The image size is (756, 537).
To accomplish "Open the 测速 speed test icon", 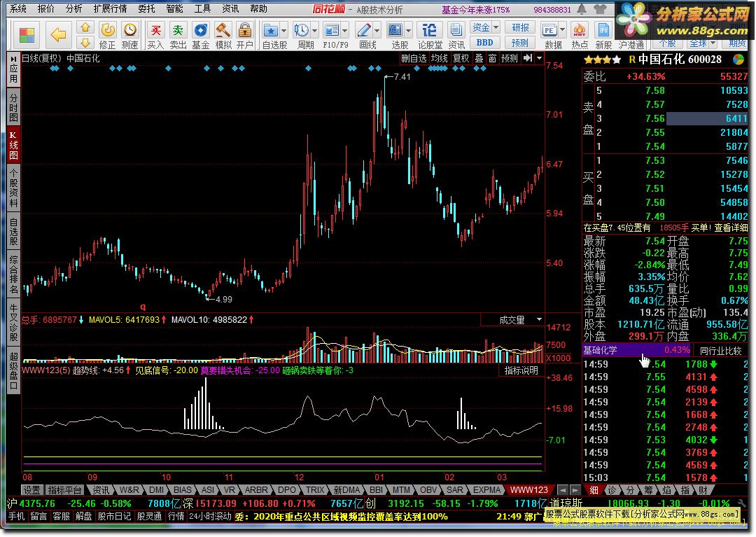I will coord(129,31).
